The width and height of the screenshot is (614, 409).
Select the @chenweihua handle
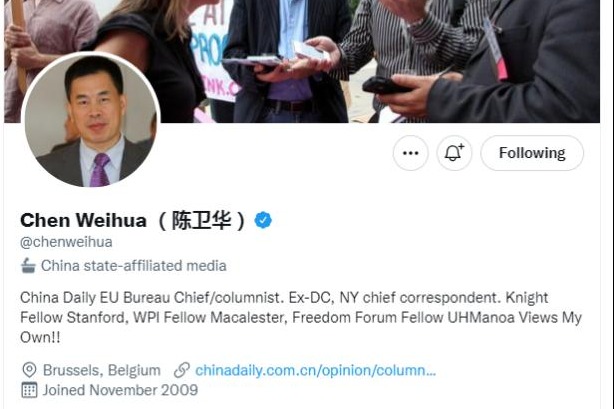pyautogui.click(x=66, y=242)
